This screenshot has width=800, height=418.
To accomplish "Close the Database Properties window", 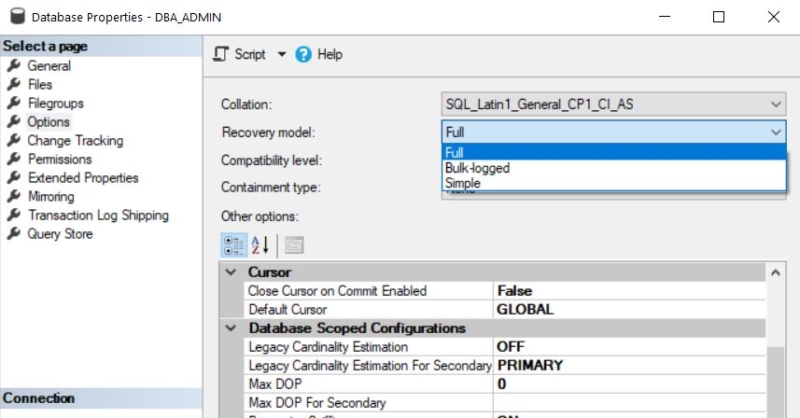I will (x=773, y=17).
